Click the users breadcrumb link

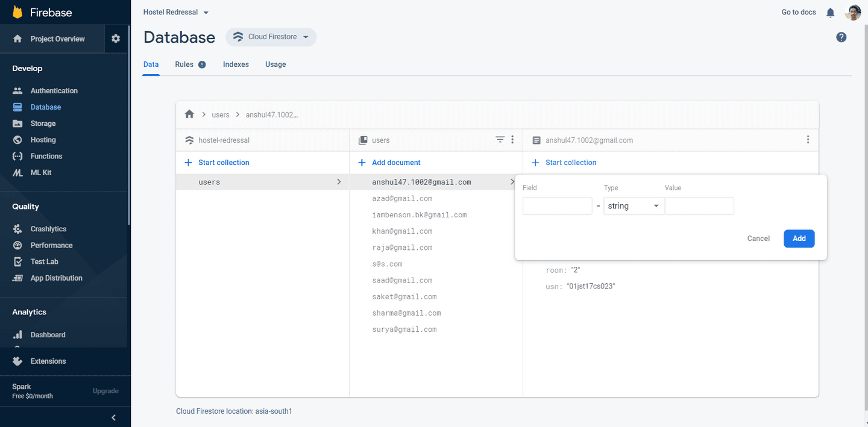point(221,114)
